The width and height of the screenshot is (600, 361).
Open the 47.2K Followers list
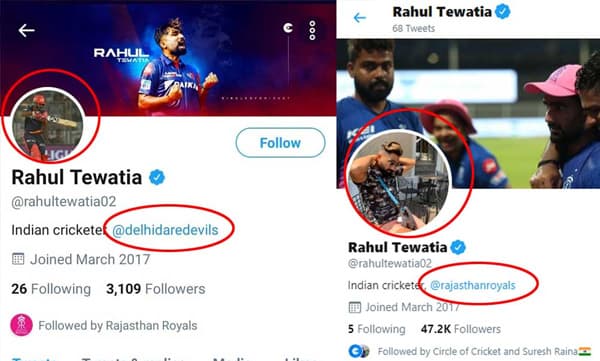click(x=461, y=329)
